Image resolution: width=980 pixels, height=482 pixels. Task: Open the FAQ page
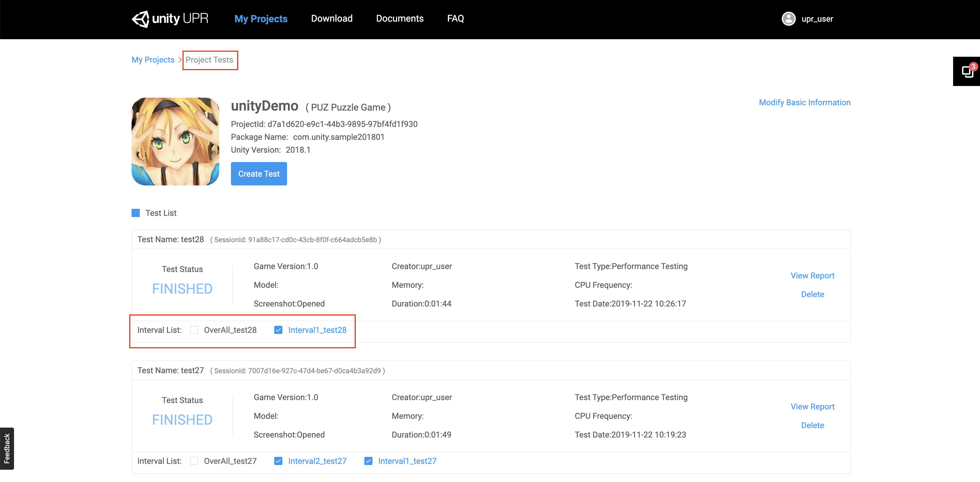(x=455, y=19)
